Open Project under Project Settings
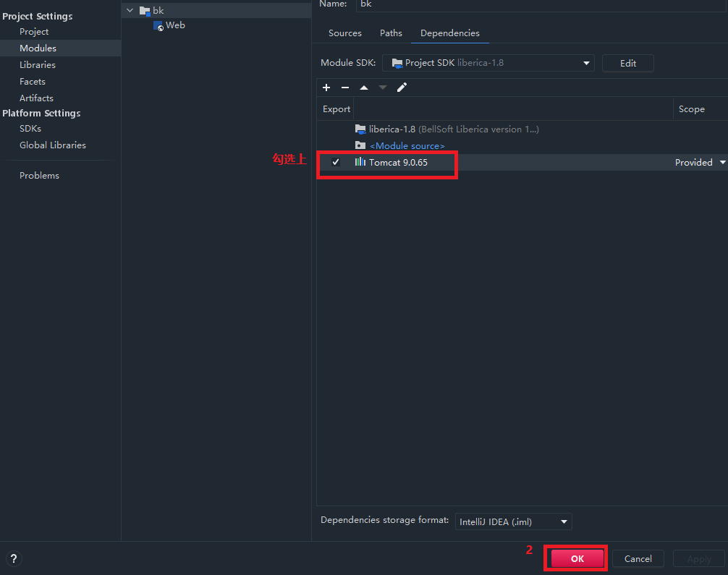The image size is (728, 575). [34, 32]
